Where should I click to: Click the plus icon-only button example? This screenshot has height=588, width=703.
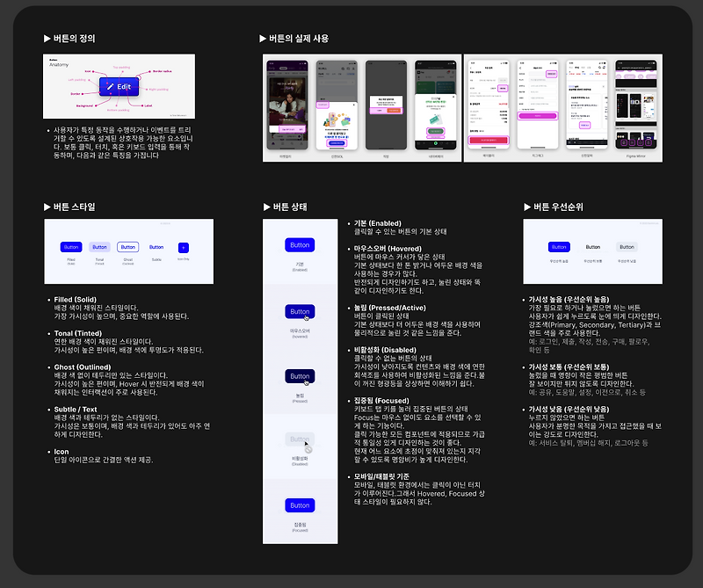tap(184, 248)
